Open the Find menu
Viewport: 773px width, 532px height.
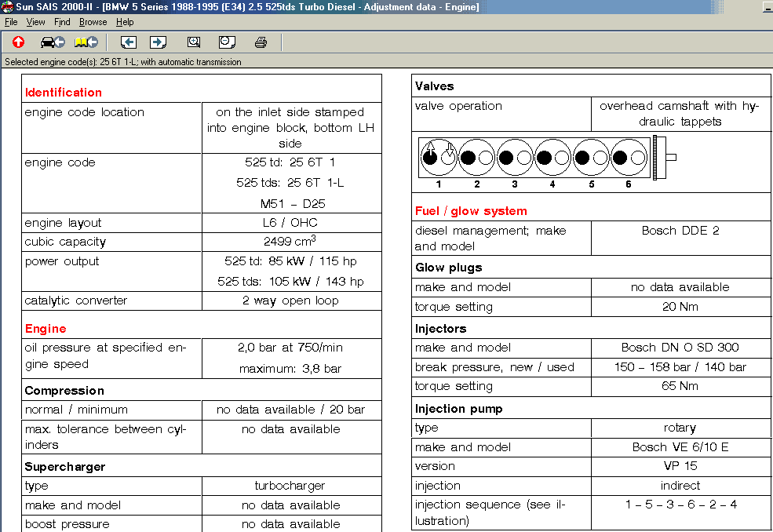[62, 22]
